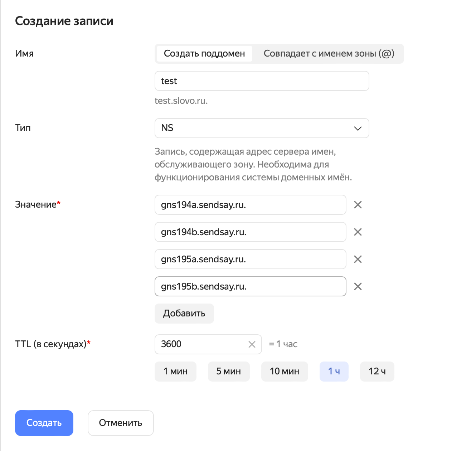This screenshot has width=476, height=451.
Task: Select the 1 ч TTL preset
Action: (x=334, y=372)
